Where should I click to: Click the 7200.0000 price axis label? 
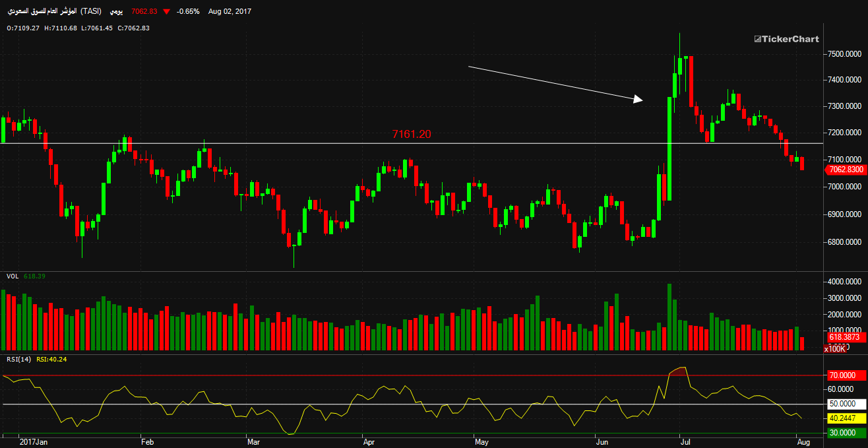point(844,133)
